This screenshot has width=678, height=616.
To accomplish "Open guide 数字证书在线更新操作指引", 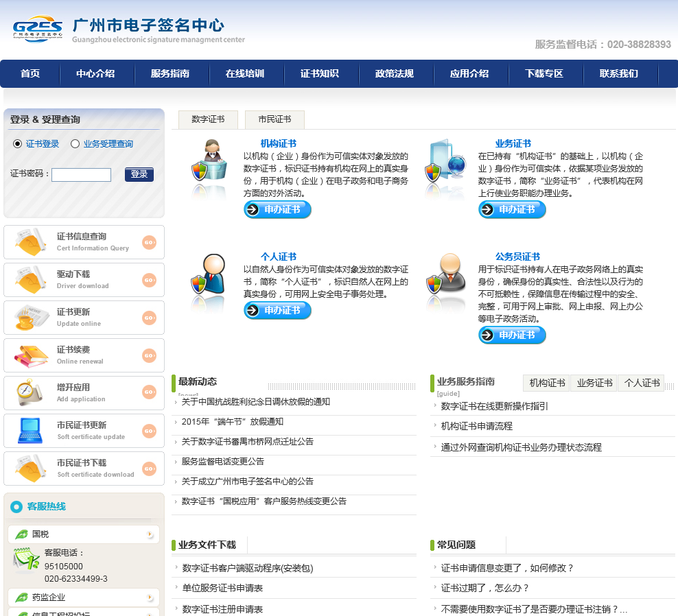I will tap(494, 406).
